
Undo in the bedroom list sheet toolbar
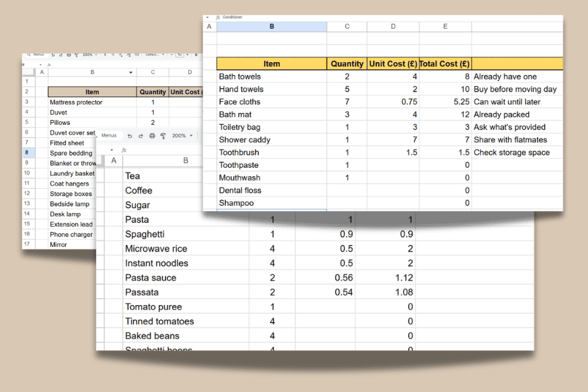tap(54, 55)
